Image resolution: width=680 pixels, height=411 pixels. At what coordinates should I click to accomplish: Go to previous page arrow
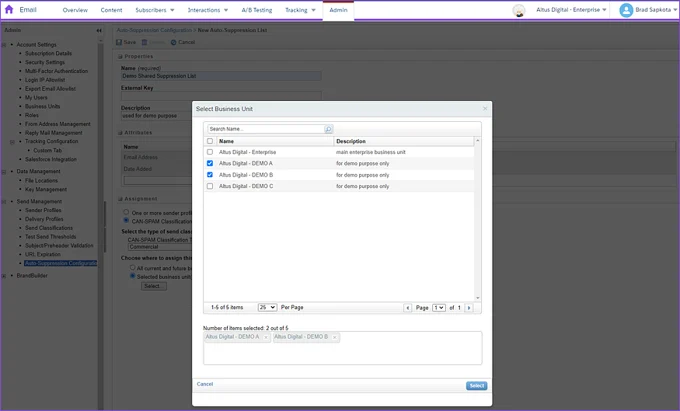pos(407,308)
